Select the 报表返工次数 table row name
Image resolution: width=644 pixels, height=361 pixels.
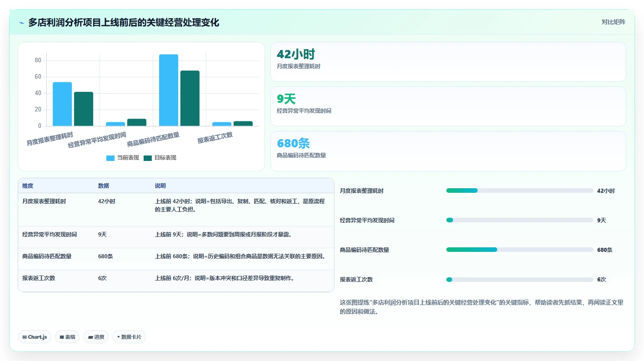[x=39, y=278]
